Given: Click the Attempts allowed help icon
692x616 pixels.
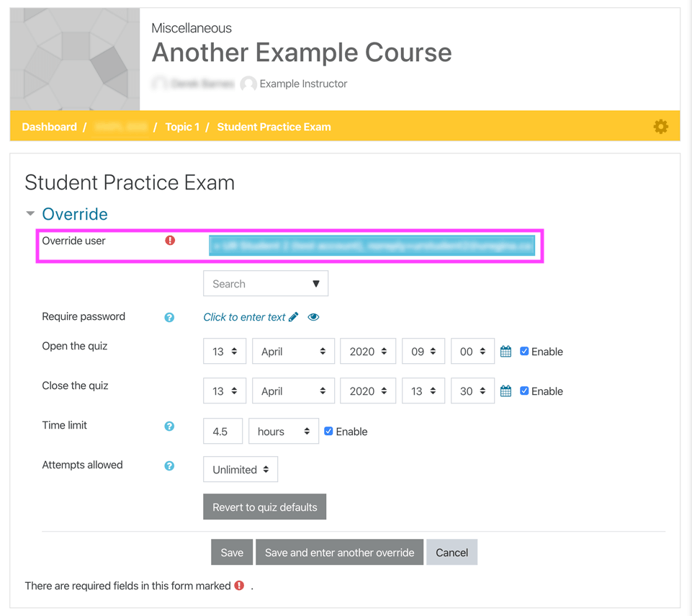Looking at the screenshot, I should (x=169, y=465).
